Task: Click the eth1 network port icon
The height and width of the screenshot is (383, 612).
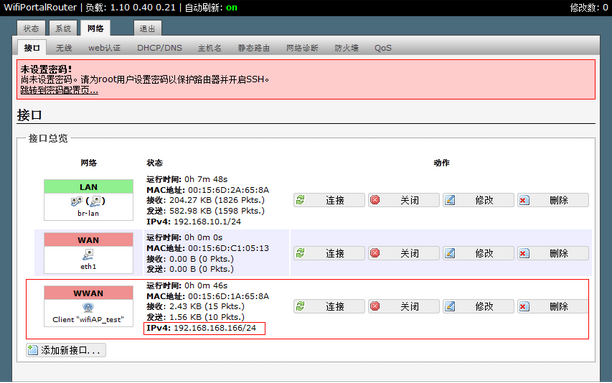Action: (x=88, y=255)
